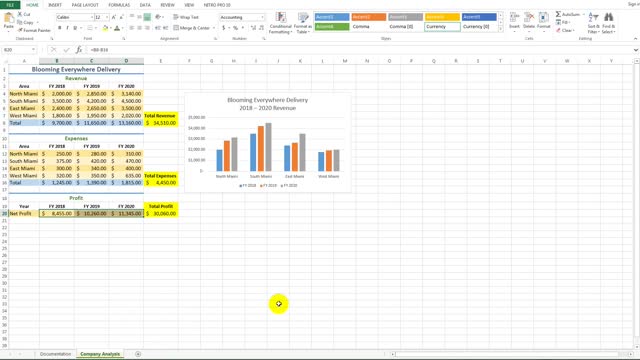The width and height of the screenshot is (640, 360).
Task: Open the Accounting number format dropdown
Action: pos(262,17)
